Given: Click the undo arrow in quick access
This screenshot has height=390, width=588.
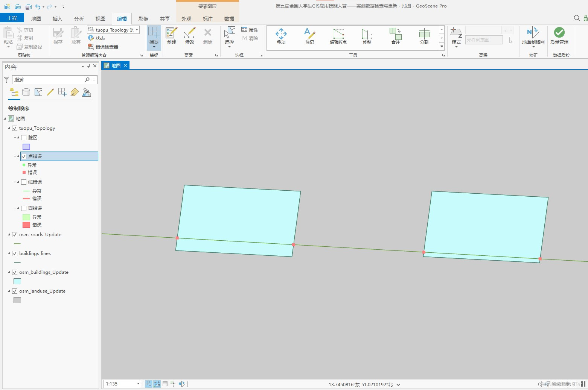Looking at the screenshot, I should coord(38,6).
